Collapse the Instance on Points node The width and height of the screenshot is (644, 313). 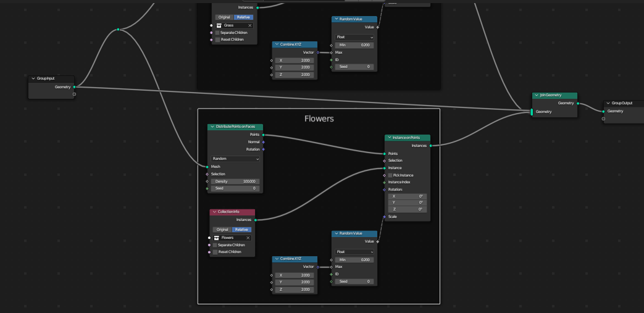tap(390, 138)
